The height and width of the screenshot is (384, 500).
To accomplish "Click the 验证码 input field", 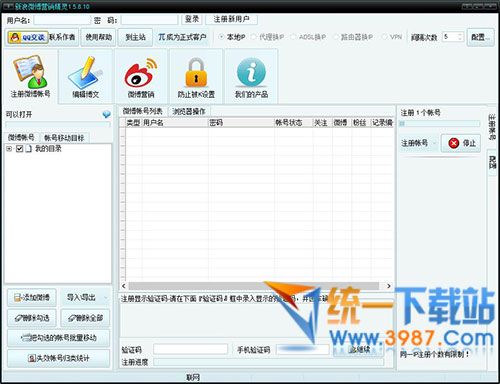I will (x=190, y=350).
